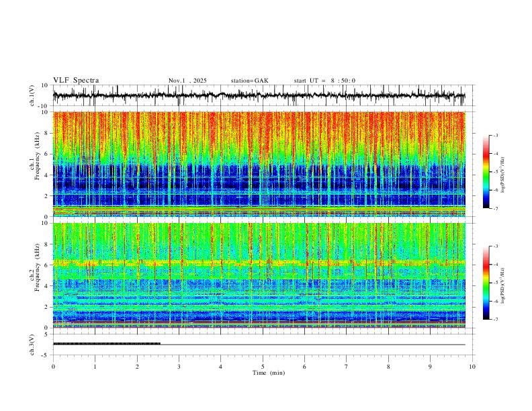The width and height of the screenshot is (532, 411).
Task: Click the "-7" tick on ch.2 color bar
Action: (x=496, y=320)
